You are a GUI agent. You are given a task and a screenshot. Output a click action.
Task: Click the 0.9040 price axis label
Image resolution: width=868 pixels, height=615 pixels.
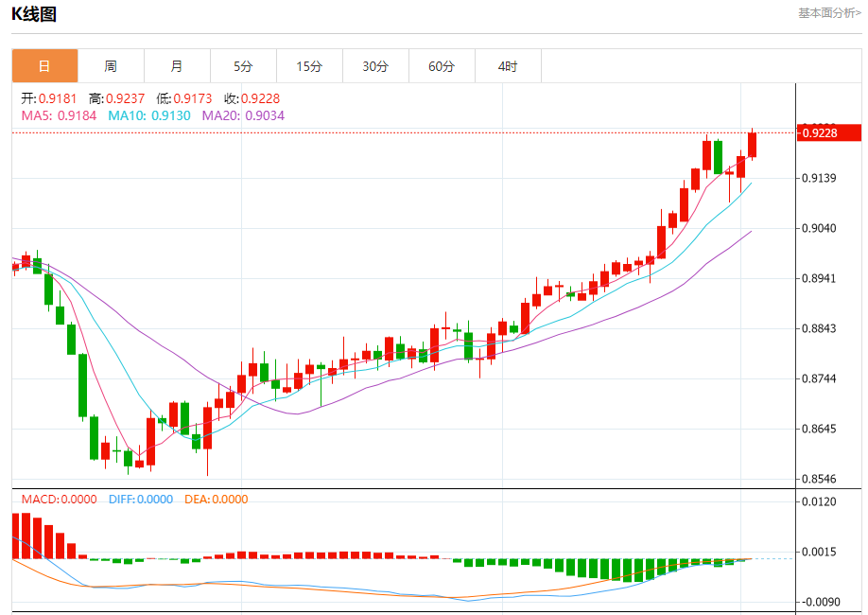(x=819, y=228)
